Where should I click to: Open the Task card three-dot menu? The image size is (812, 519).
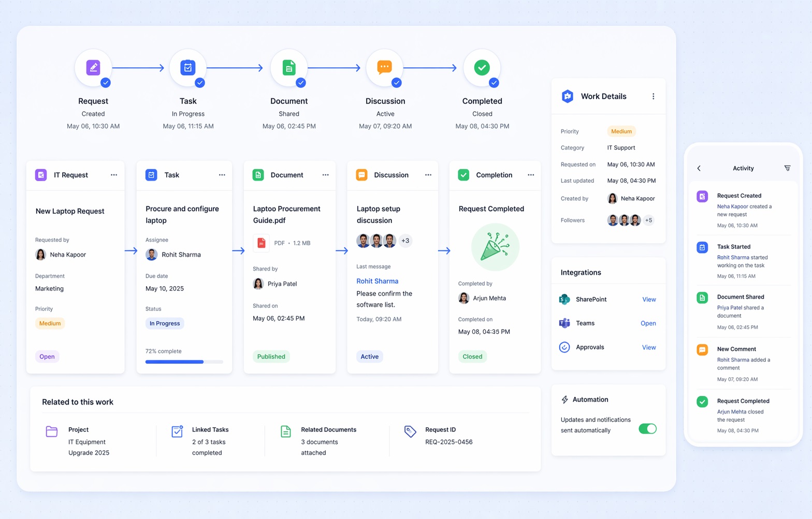(x=222, y=175)
